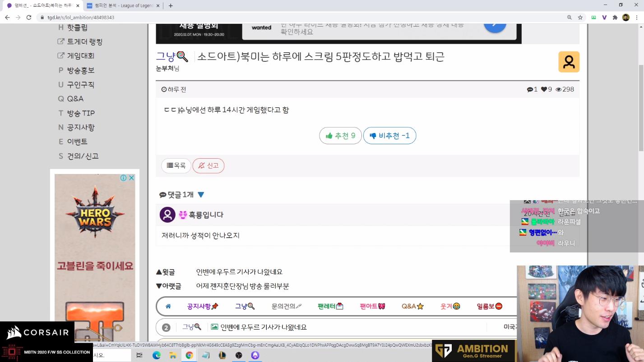Filter by 문의건의 category tab

[286, 306]
